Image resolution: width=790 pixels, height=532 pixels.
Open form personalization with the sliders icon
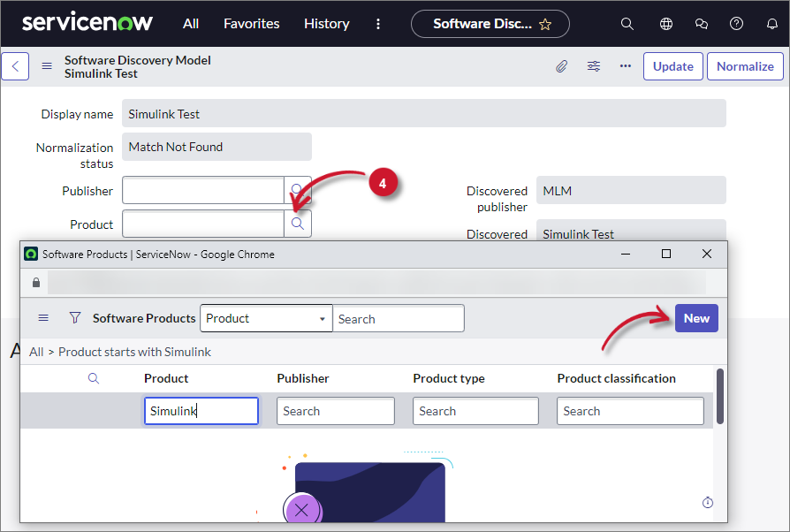click(593, 65)
